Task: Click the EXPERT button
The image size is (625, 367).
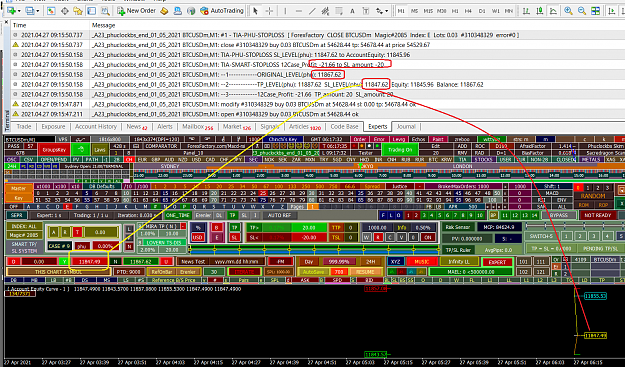Action: (x=497, y=262)
